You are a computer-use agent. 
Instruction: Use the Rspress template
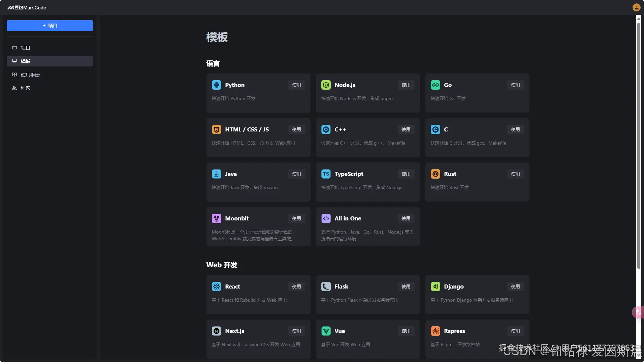point(515,331)
